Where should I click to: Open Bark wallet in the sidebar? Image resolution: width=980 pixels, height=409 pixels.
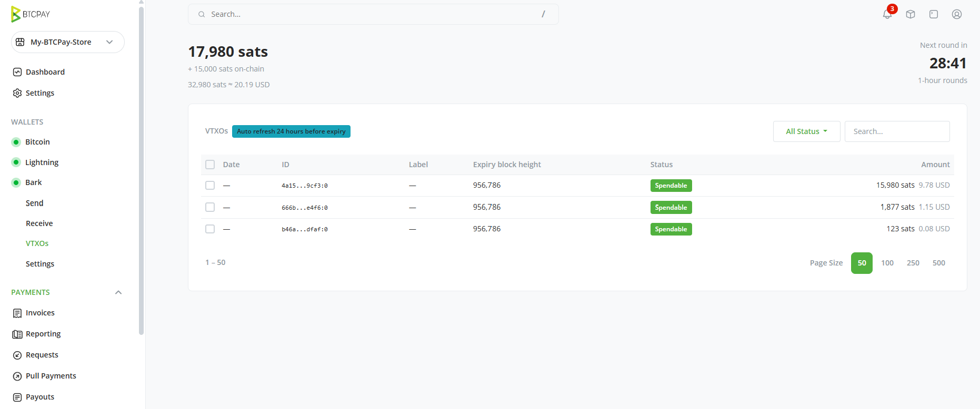pos(33,182)
